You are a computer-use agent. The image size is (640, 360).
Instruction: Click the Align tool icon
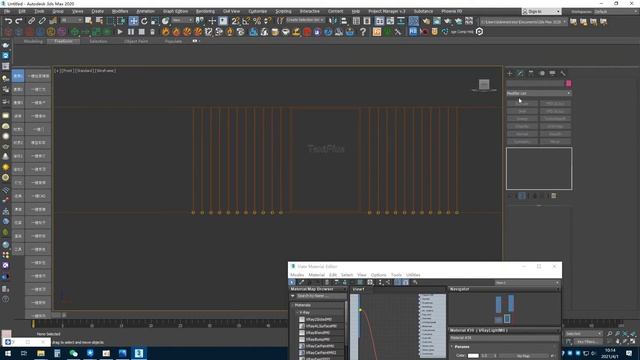point(344,21)
